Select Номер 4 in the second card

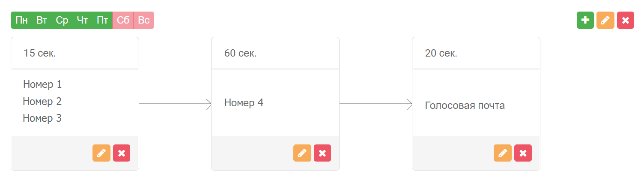(244, 103)
